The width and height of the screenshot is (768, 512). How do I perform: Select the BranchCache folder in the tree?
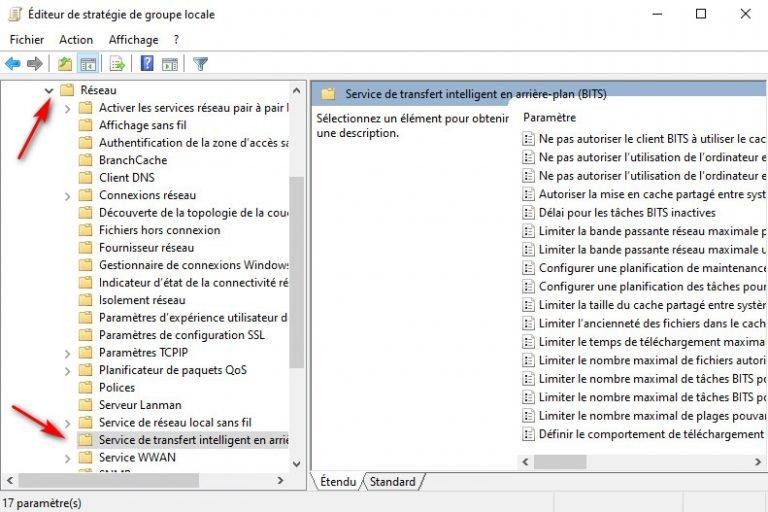[x=132, y=160]
